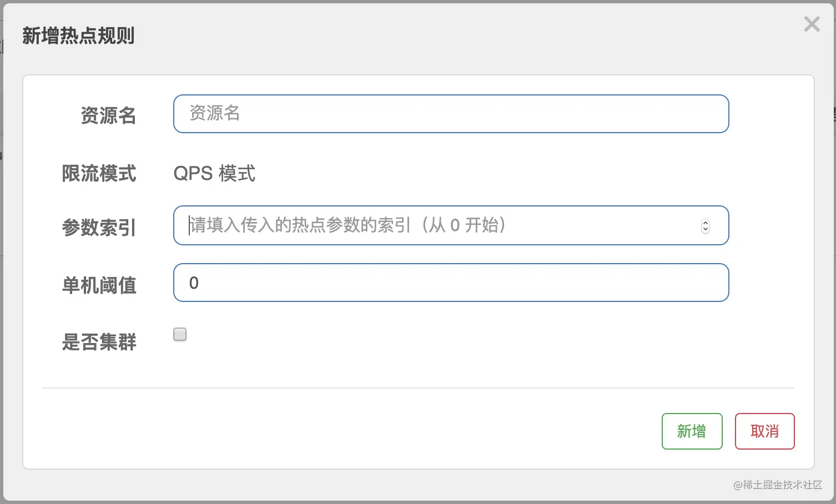This screenshot has width=836, height=504.
Task: Click the horizontal divider above the buttons
Action: pyautogui.click(x=418, y=388)
